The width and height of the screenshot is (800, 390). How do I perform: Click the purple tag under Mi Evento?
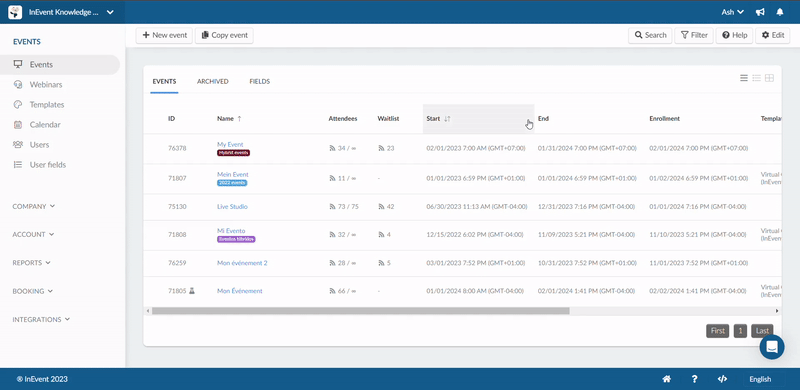(236, 239)
